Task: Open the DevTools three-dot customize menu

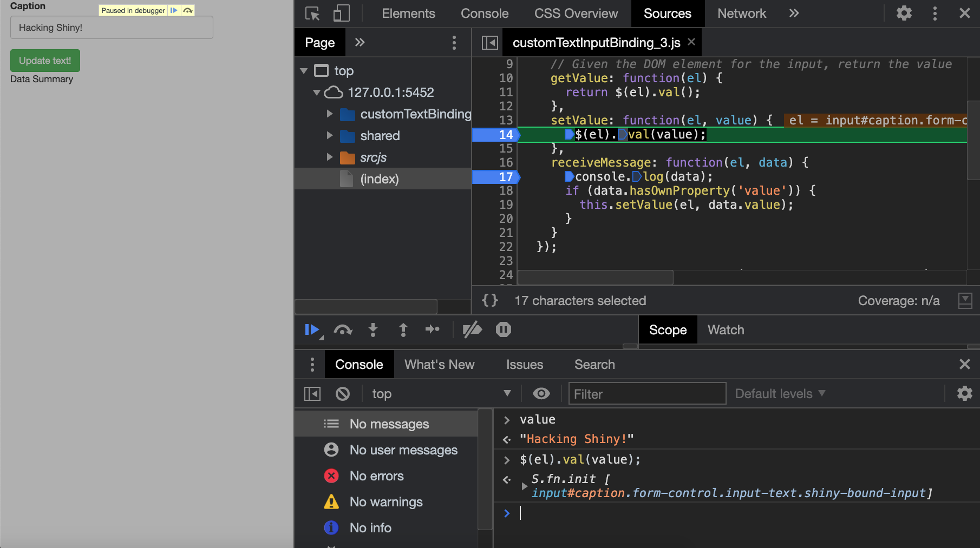Action: pos(935,14)
